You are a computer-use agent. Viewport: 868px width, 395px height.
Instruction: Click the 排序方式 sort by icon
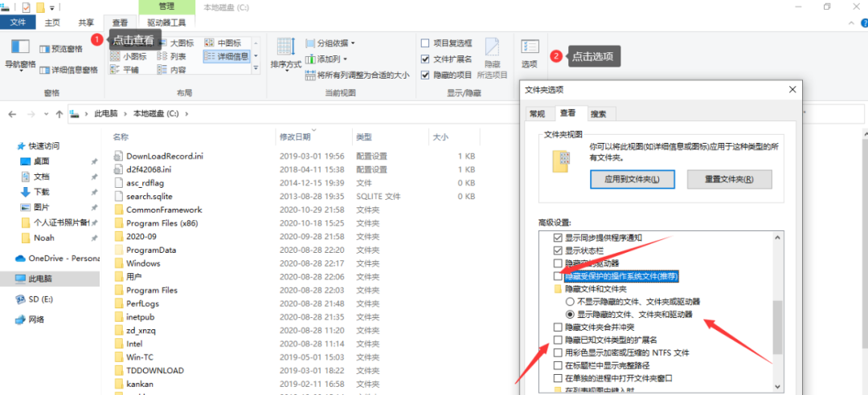[x=285, y=53]
